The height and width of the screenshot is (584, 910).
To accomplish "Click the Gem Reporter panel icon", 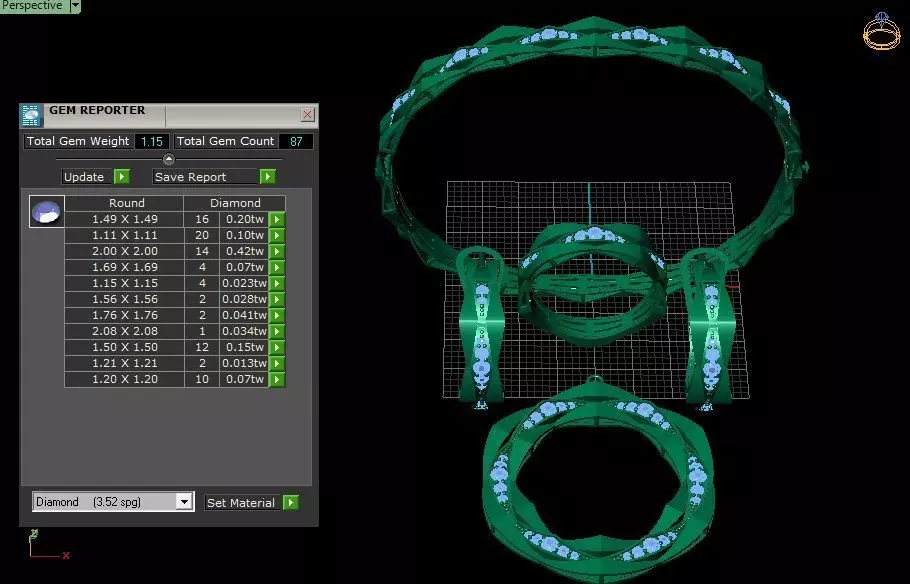I will tap(31, 116).
